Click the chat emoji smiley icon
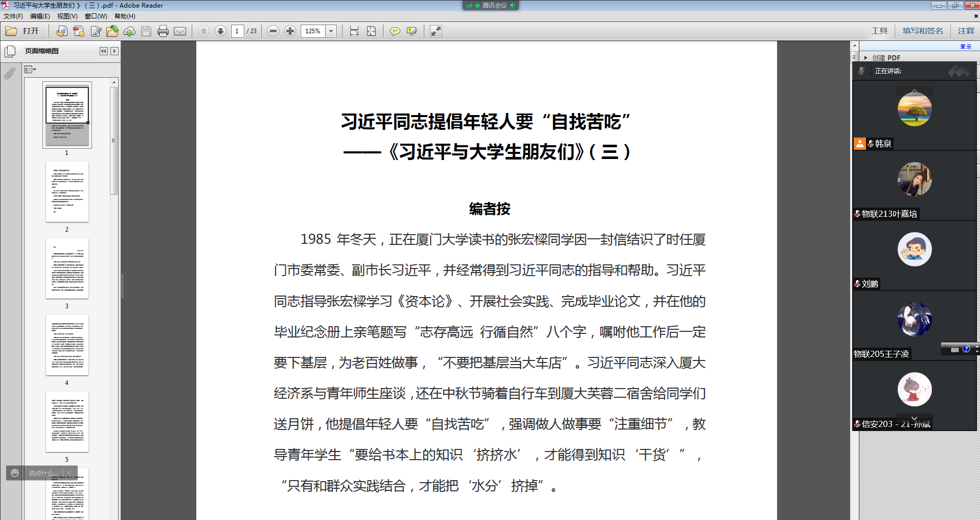Screen dimensions: 980x520 click(x=15, y=473)
